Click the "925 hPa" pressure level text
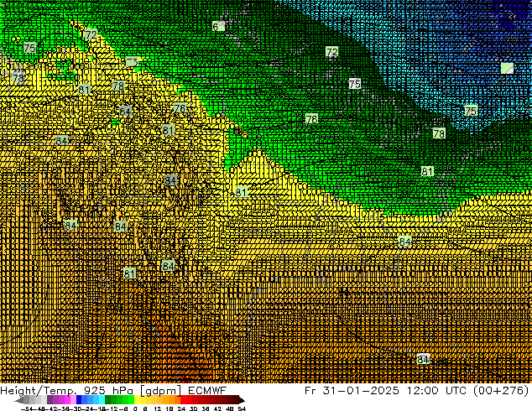532x411 pixels. coord(108,391)
